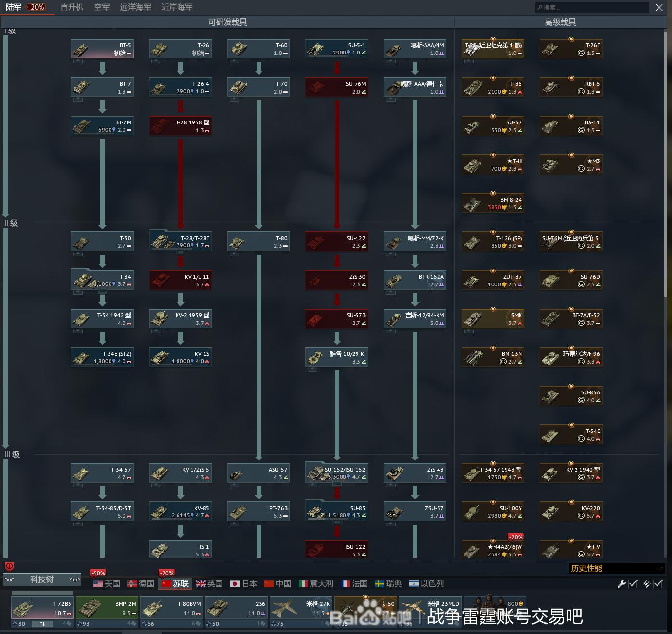Switch nation to 瑞典
Image resolution: width=672 pixels, height=634 pixels.
pos(388,584)
